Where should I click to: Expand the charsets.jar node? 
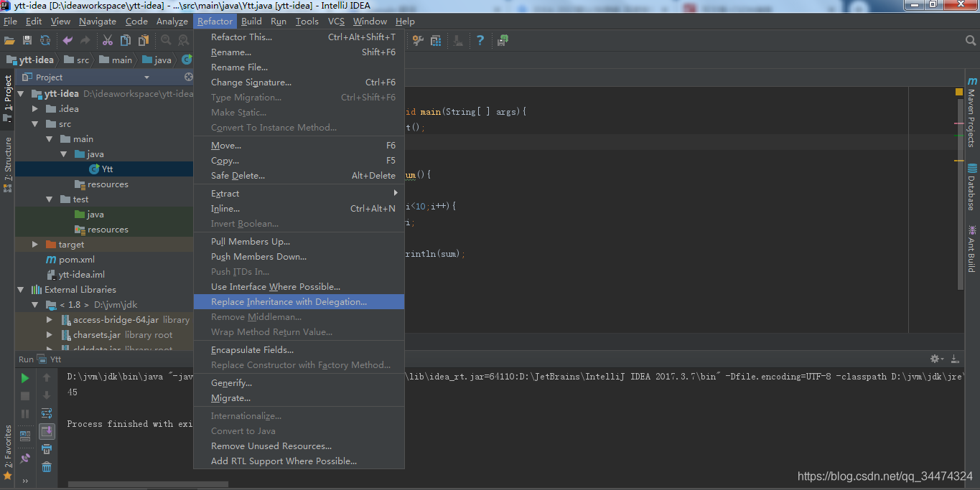pos(50,335)
